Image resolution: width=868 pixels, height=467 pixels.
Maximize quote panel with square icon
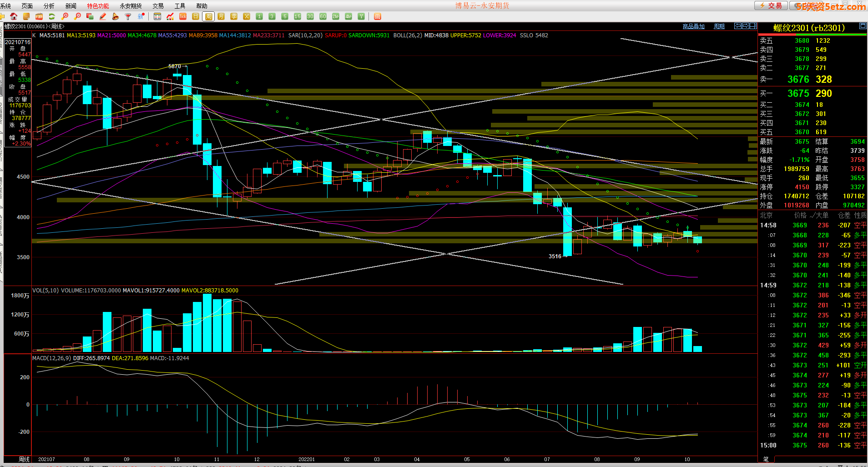pos(863,26)
